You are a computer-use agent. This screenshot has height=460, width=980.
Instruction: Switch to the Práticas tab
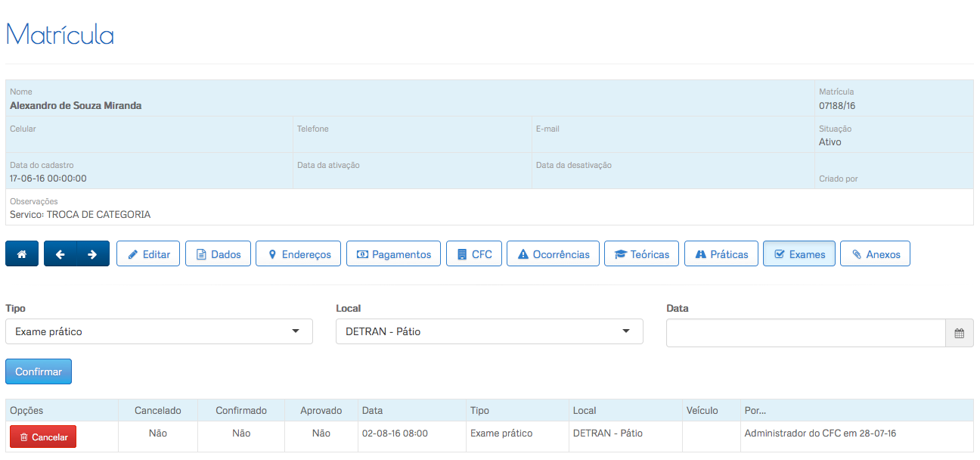pos(721,254)
